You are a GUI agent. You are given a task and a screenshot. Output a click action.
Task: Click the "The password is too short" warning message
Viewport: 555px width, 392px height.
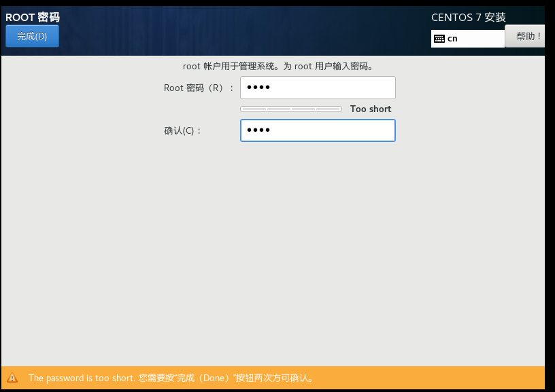point(171,378)
